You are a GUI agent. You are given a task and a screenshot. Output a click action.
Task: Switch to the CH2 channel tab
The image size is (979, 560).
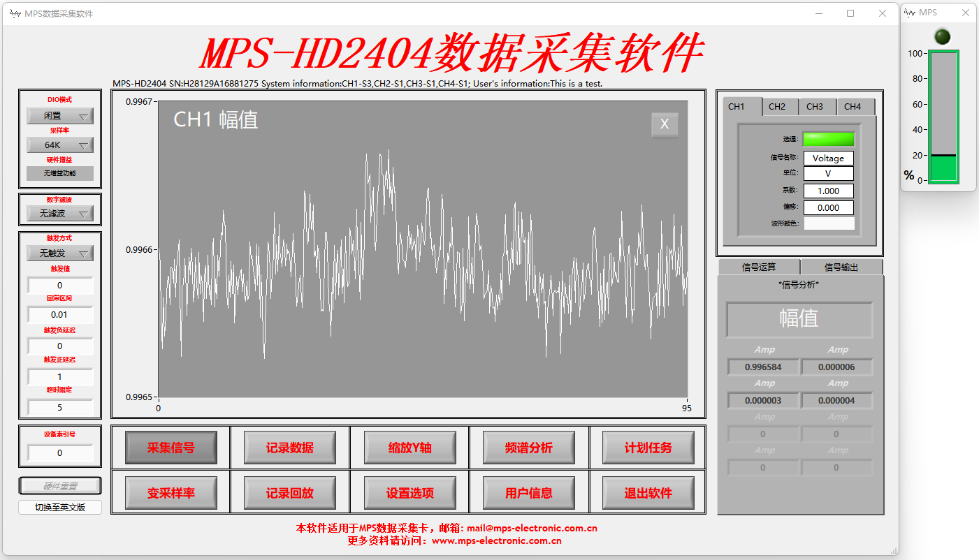[778, 106]
